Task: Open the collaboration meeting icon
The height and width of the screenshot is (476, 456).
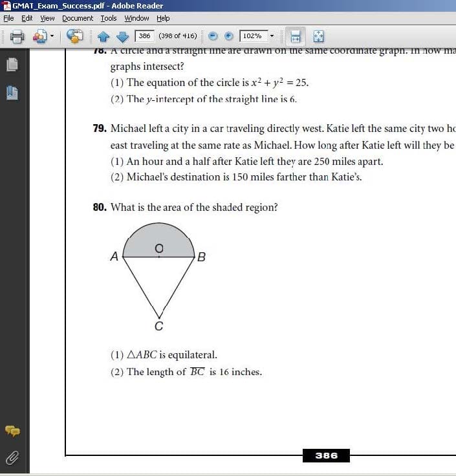Action: [x=39, y=36]
